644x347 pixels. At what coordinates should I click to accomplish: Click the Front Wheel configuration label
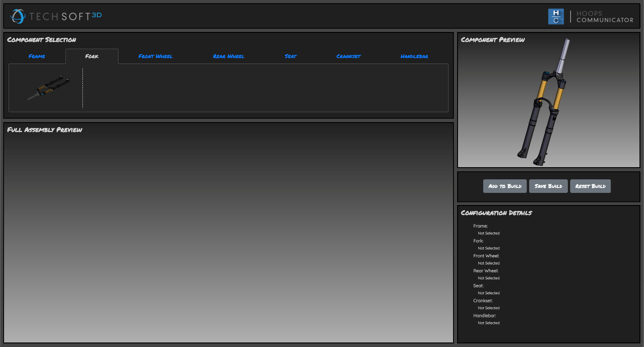coord(486,256)
